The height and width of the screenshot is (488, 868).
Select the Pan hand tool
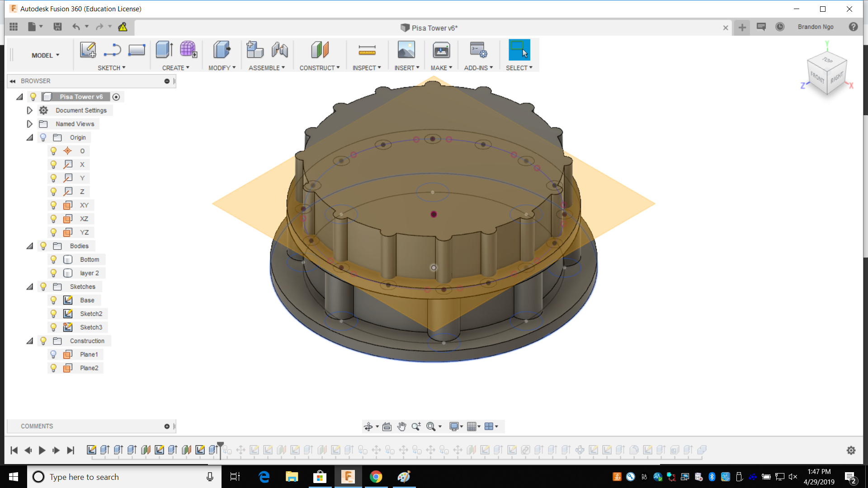pos(401,427)
